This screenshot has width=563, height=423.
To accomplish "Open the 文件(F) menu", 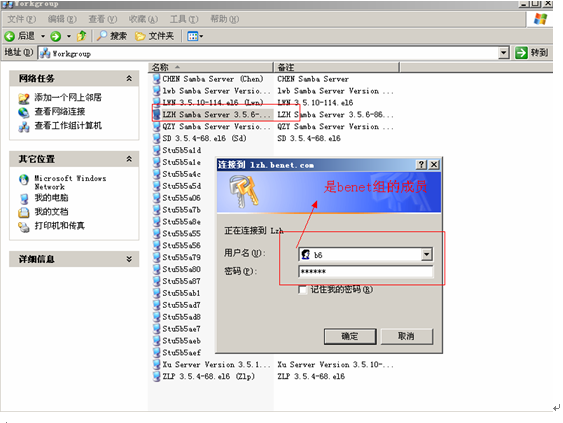I will pos(22,19).
